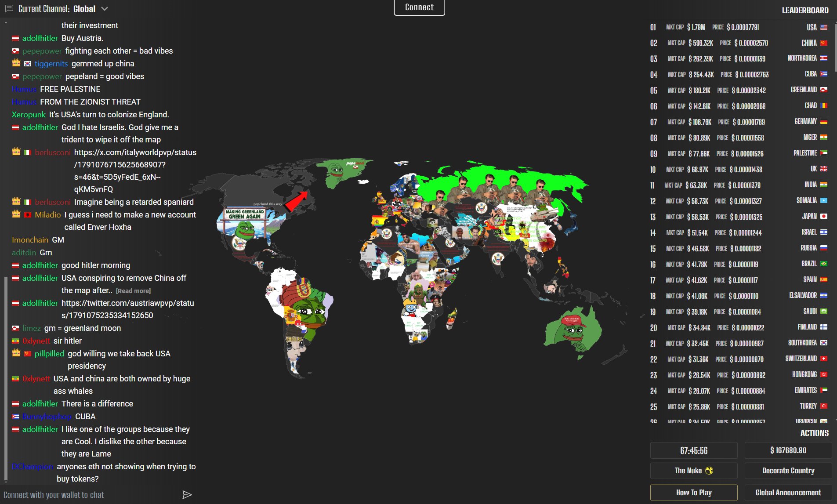This screenshot has width=837, height=504.
Task: Select the North Korea flag in the leaderboard
Action: pyautogui.click(x=824, y=58)
